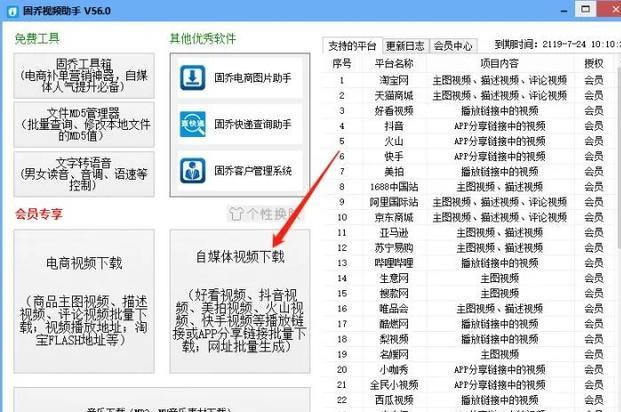Viewport: 621px width, 412px height.
Task: Select the 梨视频 platform row
Action: [469, 339]
